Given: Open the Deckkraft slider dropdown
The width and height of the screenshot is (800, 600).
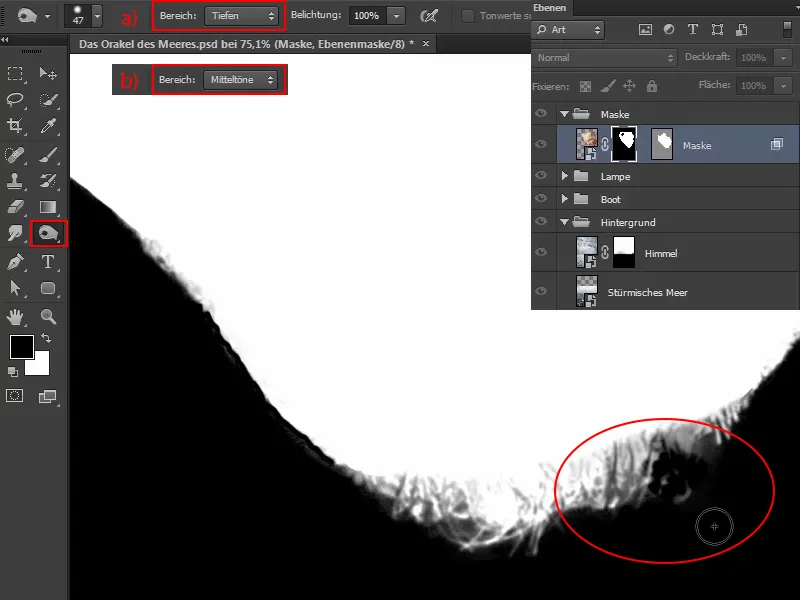Looking at the screenshot, I should [783, 58].
